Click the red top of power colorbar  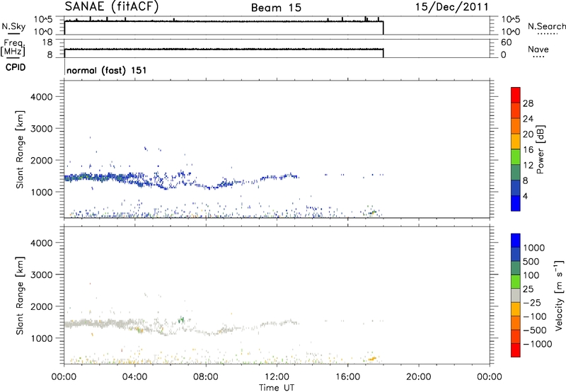(516, 95)
